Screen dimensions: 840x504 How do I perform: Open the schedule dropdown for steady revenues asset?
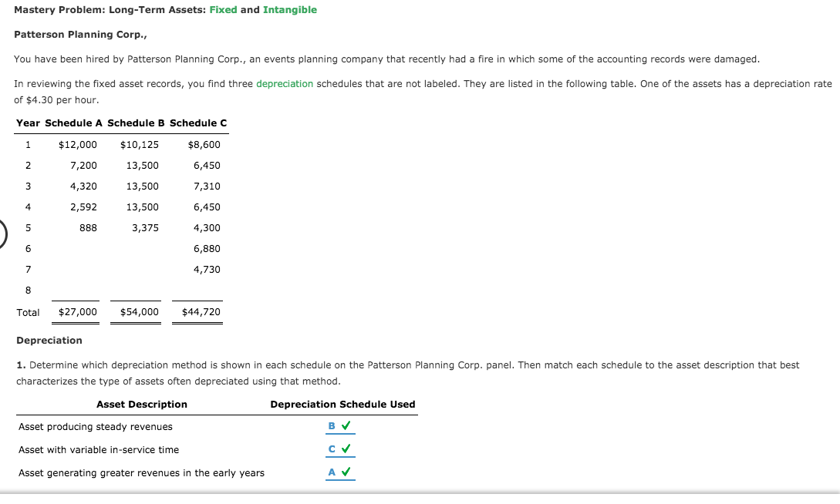[x=336, y=426]
